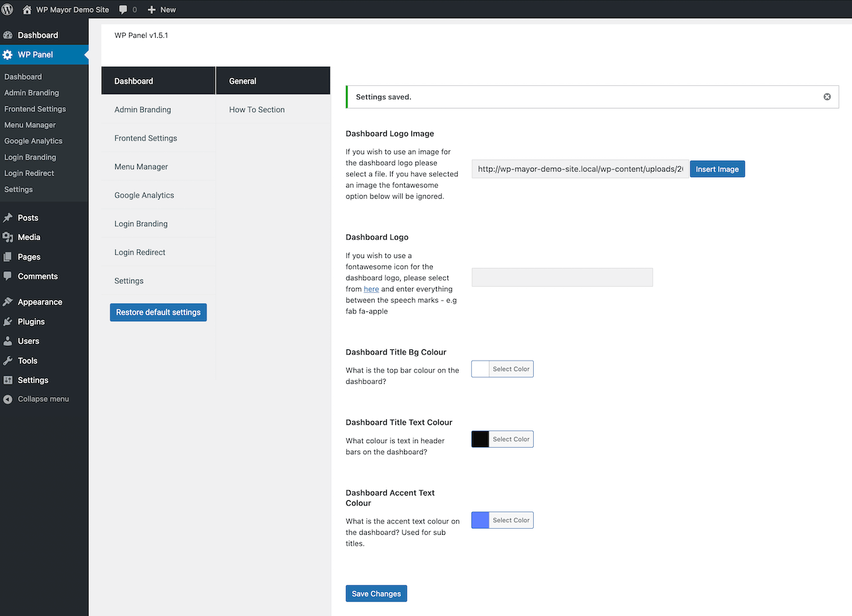Click the home icon beside WP Mayor Demo Site
852x616 pixels.
point(27,9)
